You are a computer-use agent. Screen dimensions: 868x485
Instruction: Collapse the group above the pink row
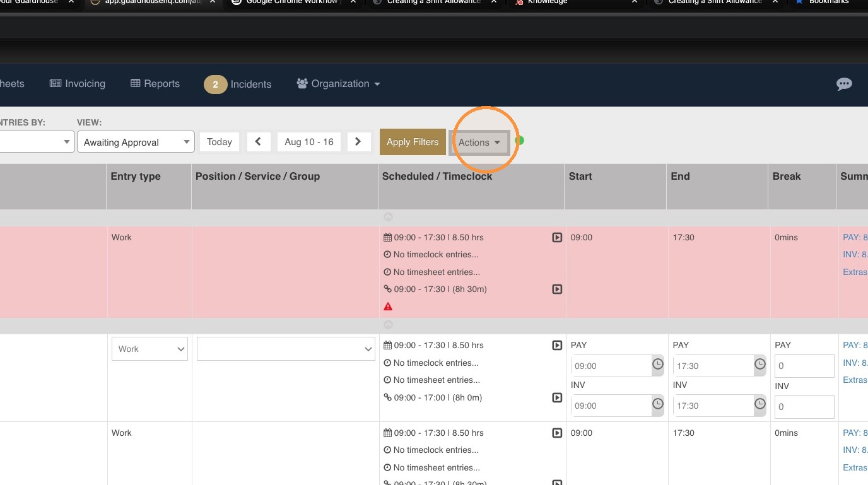(x=389, y=217)
